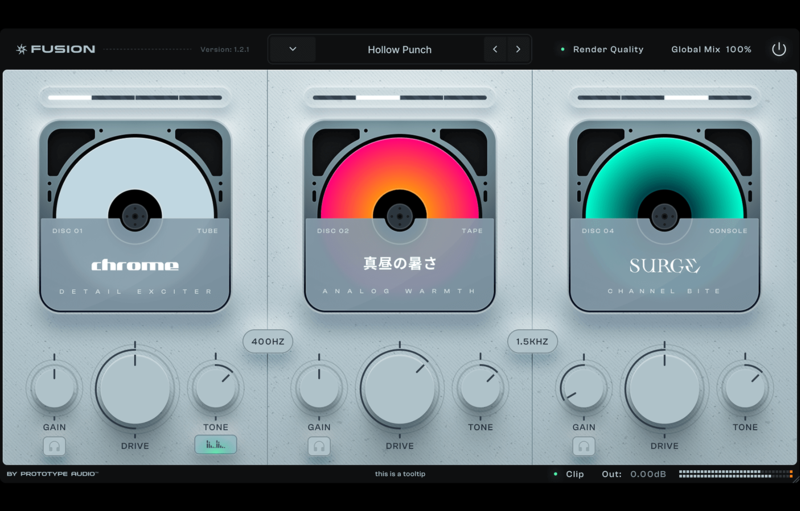Go to the next preset arrow
The width and height of the screenshot is (800, 511).
point(518,49)
